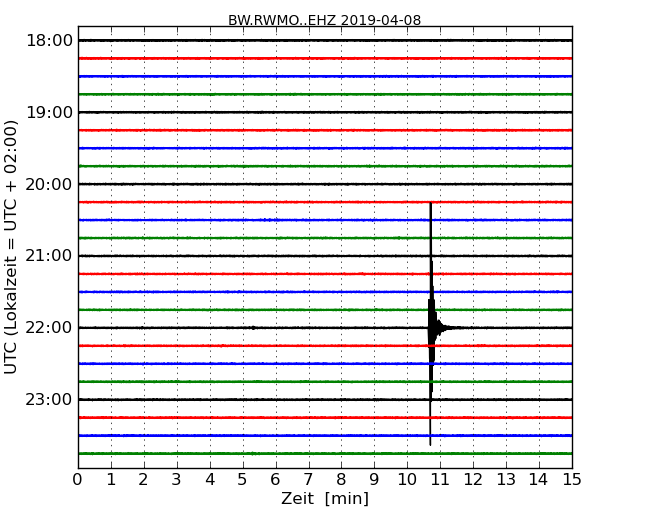Viewport: 650px width, 520px height.
Task: Click the small blip on the 22:00 trace near minute 5
Action: point(253,328)
